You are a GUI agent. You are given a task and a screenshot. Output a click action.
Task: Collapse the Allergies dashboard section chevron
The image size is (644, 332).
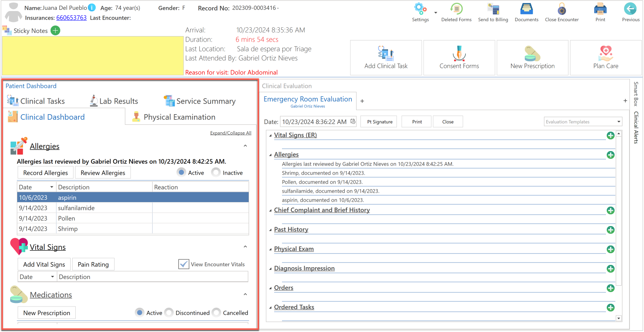tap(245, 146)
